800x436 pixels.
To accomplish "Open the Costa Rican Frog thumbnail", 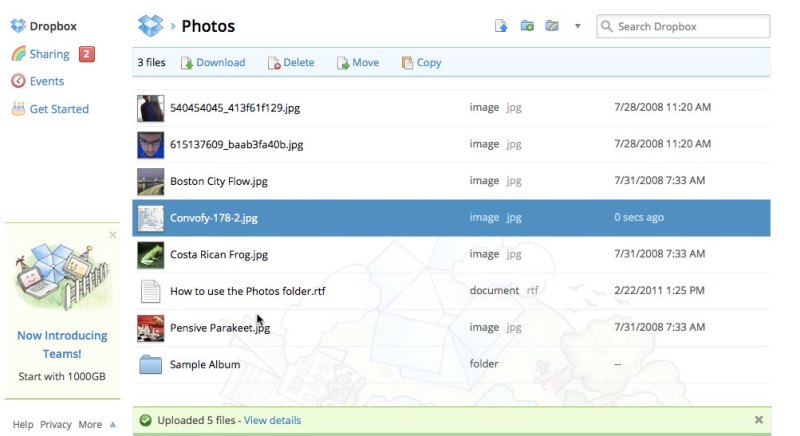I will pyautogui.click(x=150, y=255).
